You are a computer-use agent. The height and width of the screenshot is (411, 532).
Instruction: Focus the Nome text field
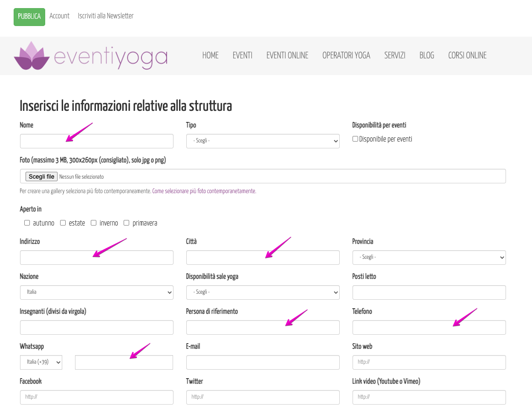[96, 141]
